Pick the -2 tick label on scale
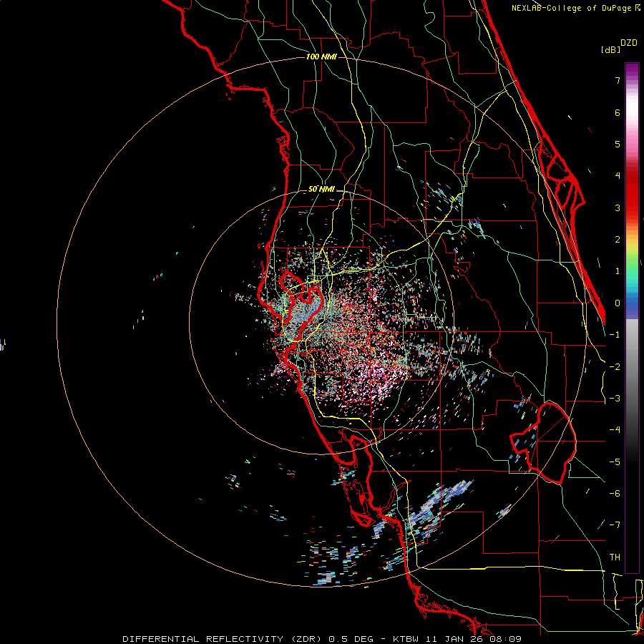This screenshot has height=644, width=644. [x=615, y=367]
